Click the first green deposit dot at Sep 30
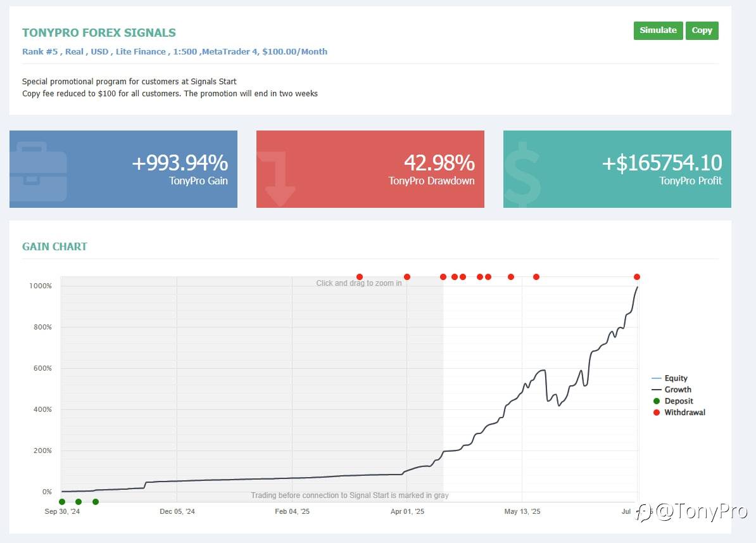The image size is (756, 543). (x=61, y=502)
